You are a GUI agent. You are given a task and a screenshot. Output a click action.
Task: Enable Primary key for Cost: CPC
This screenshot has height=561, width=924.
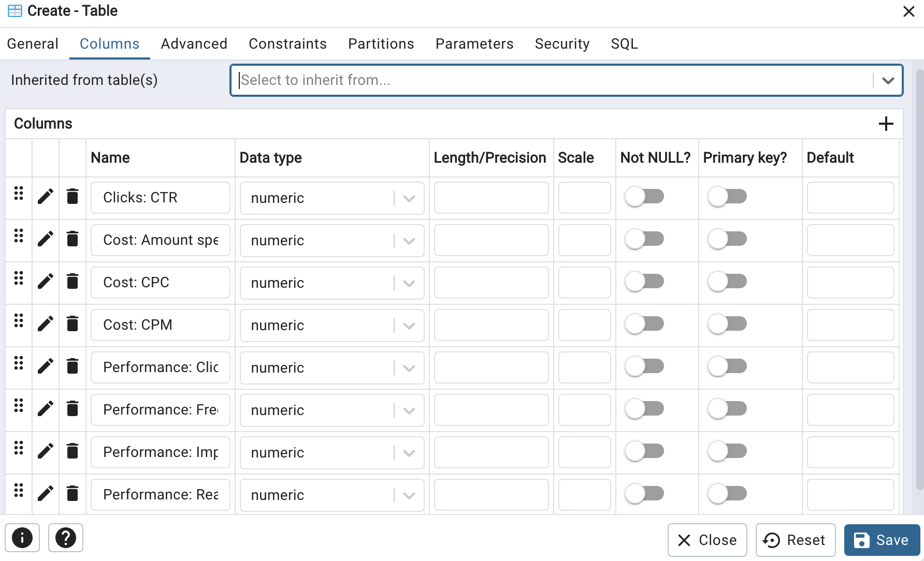point(727,282)
